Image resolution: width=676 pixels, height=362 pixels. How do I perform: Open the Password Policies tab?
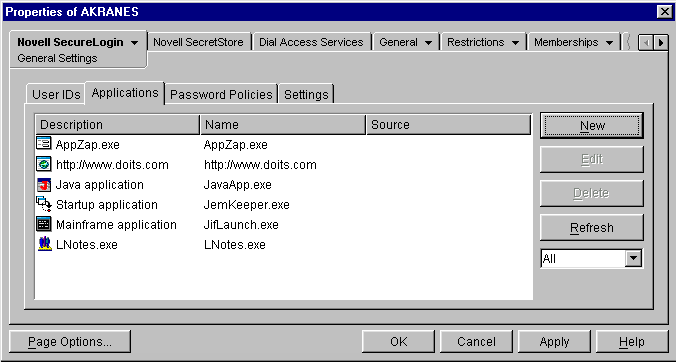tap(221, 94)
